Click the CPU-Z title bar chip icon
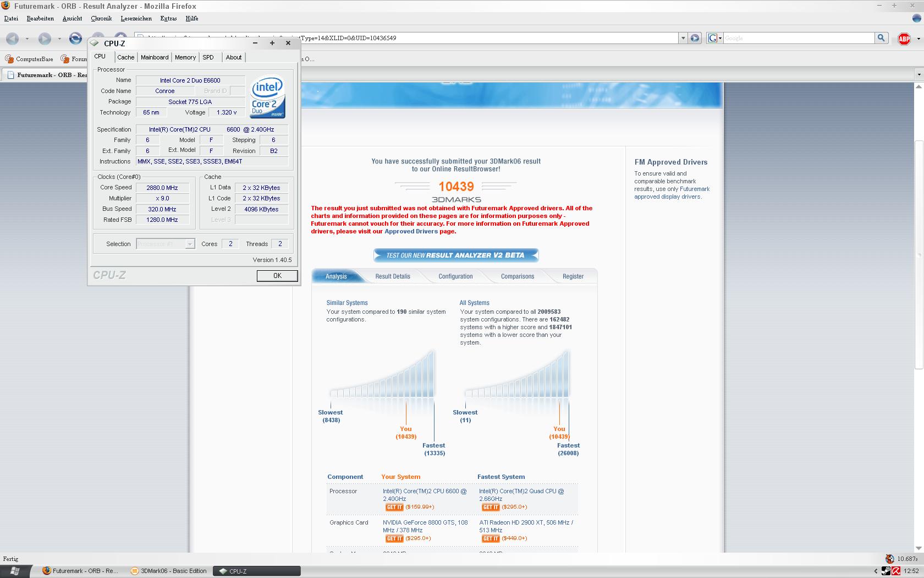 coord(95,43)
